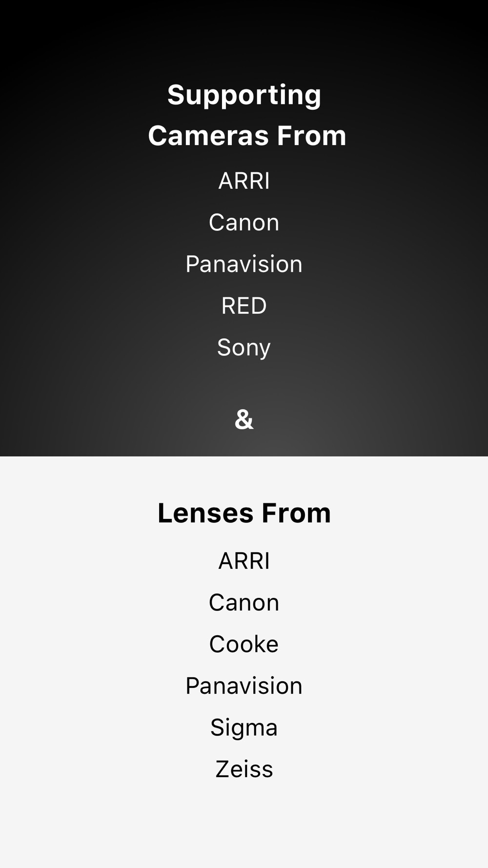Tap Panavision under supported cameras
Viewport: 488px width, 868px height.
[244, 264]
